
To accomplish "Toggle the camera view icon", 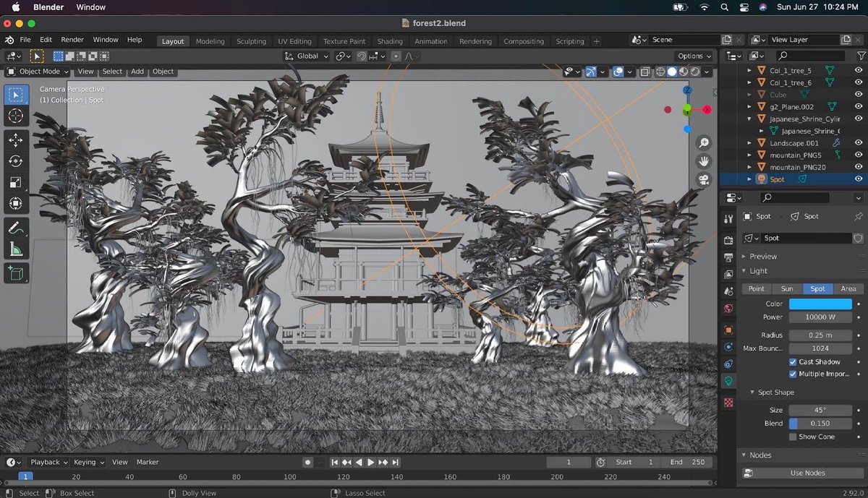I will click(703, 180).
